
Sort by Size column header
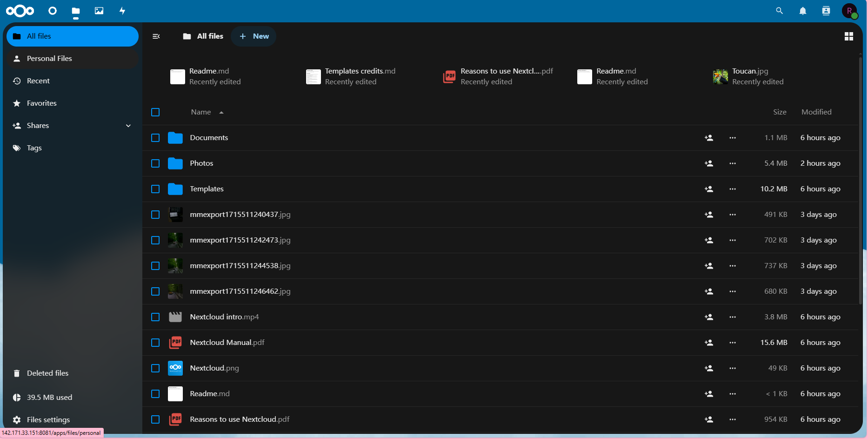(780, 112)
